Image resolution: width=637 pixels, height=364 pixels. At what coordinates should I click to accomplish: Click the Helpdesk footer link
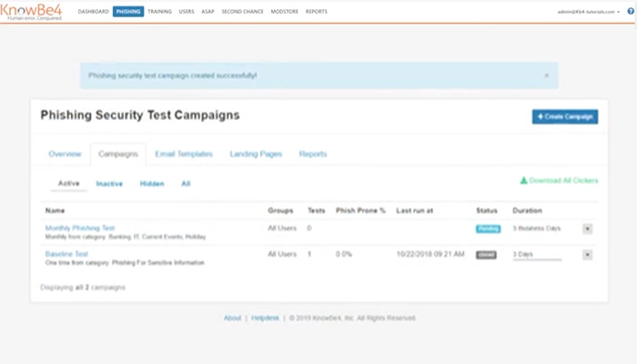pyautogui.click(x=264, y=318)
